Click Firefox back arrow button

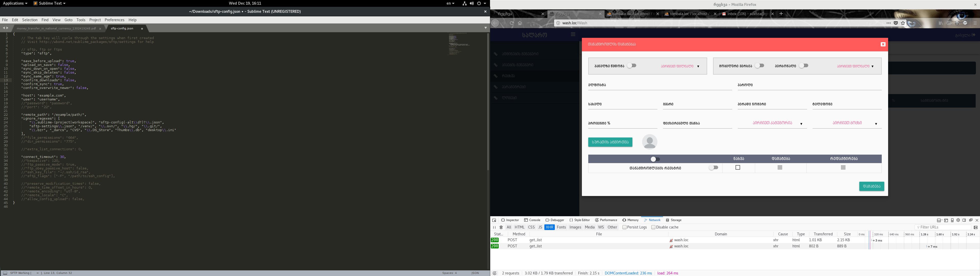495,23
